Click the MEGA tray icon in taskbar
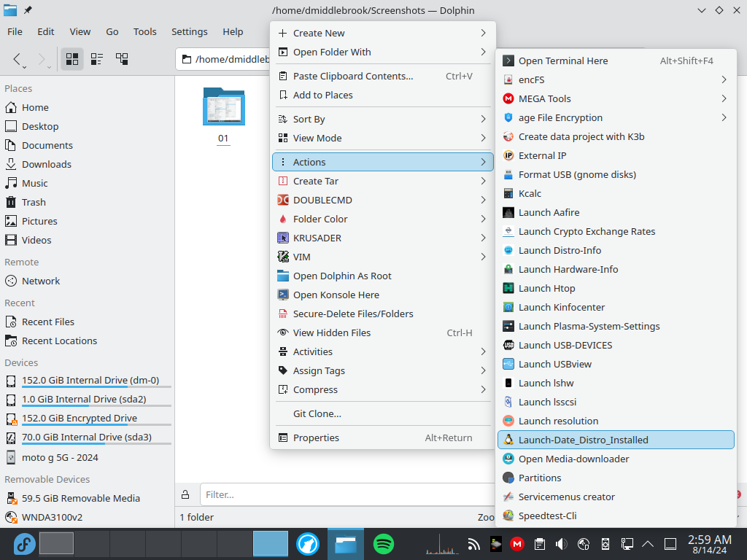Screen dimensions: 747x560 517,544
